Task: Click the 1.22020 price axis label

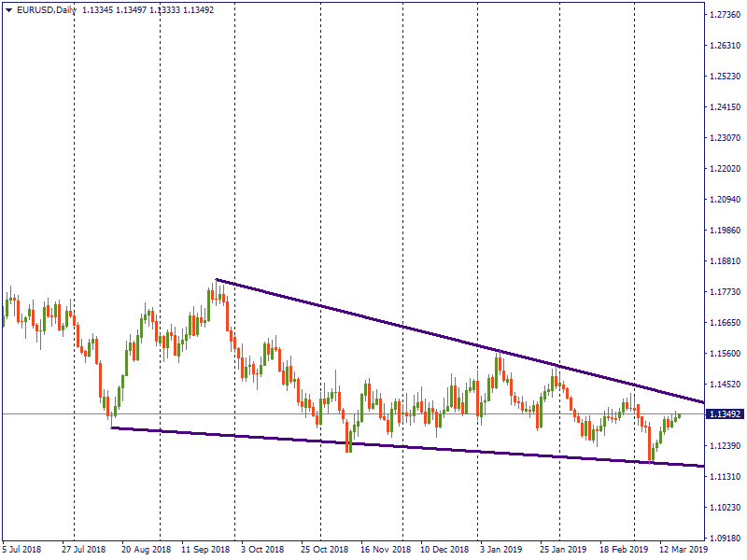Action: (x=725, y=169)
